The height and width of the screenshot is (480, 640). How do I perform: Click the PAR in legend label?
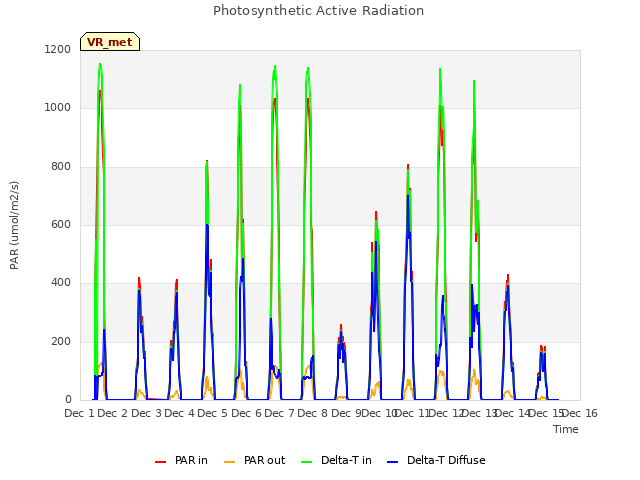pyautogui.click(x=191, y=460)
